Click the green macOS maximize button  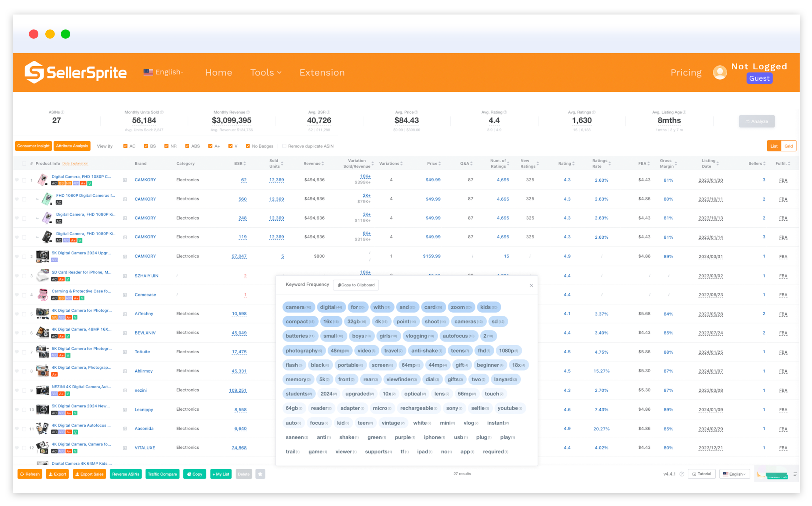click(x=66, y=34)
